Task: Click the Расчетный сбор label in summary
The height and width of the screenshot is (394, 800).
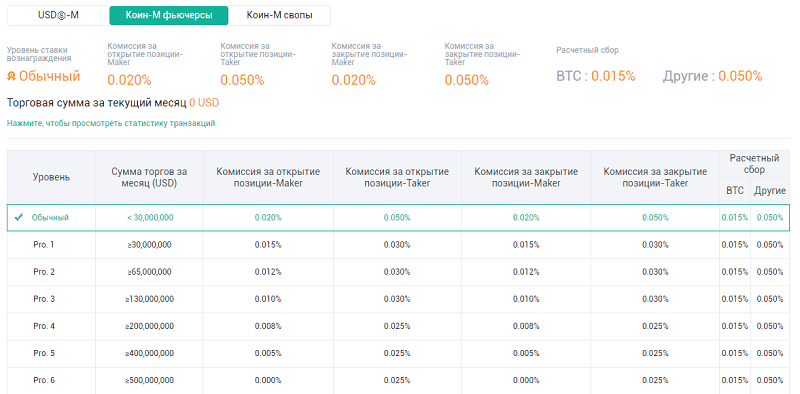Action: tap(587, 50)
